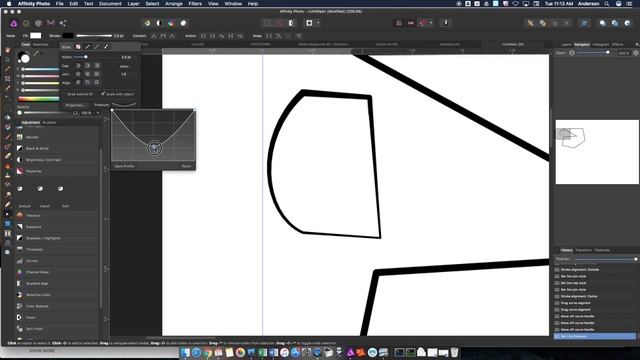Click the Recolor adjustment icon
Viewport: 640px width, 360px height.
(20, 137)
